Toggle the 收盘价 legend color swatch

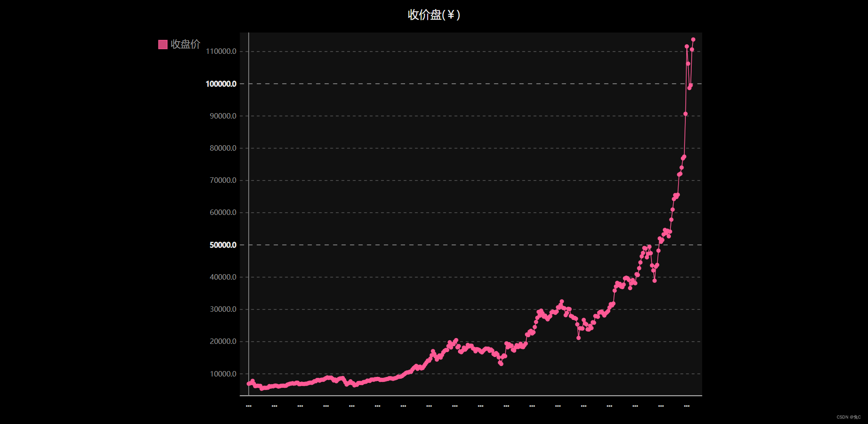click(x=163, y=44)
